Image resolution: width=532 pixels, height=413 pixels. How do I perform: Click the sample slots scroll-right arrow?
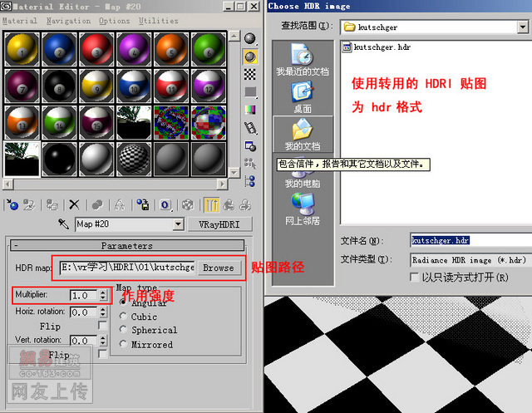[223, 184]
